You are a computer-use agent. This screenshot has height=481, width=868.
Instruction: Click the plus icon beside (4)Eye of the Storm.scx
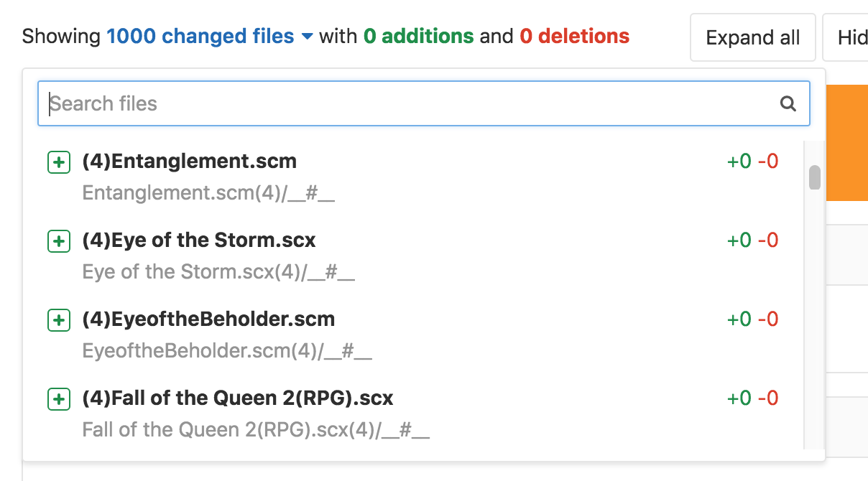coord(58,241)
